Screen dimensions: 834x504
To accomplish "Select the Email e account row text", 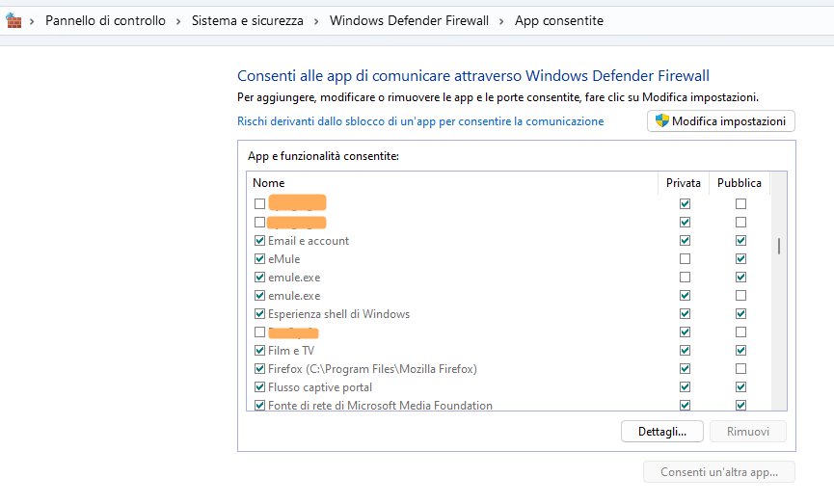I will [x=309, y=241].
